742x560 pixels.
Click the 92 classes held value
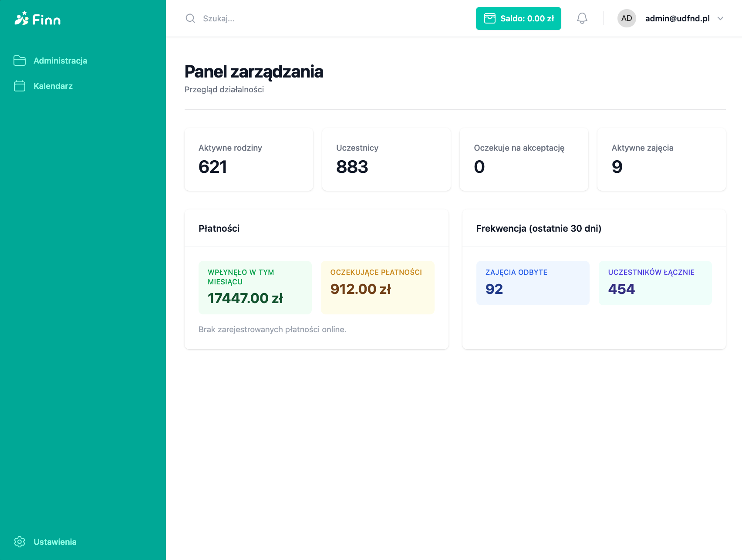(494, 289)
